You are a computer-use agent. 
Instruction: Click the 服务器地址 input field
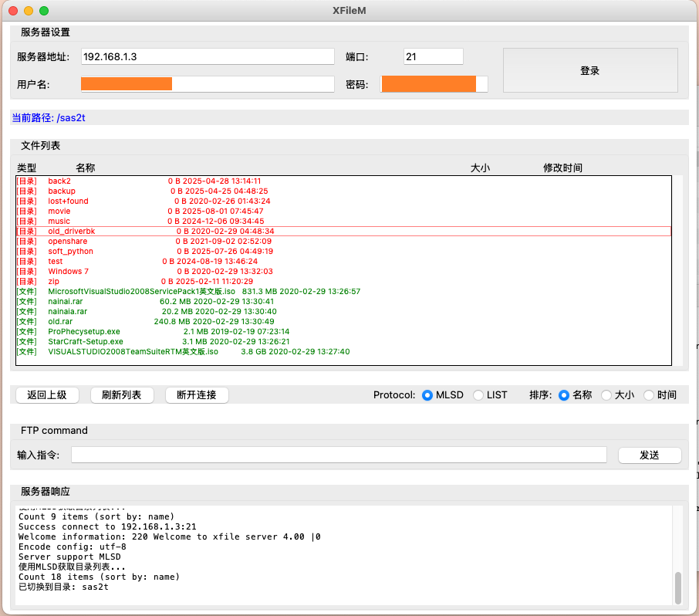click(x=208, y=57)
